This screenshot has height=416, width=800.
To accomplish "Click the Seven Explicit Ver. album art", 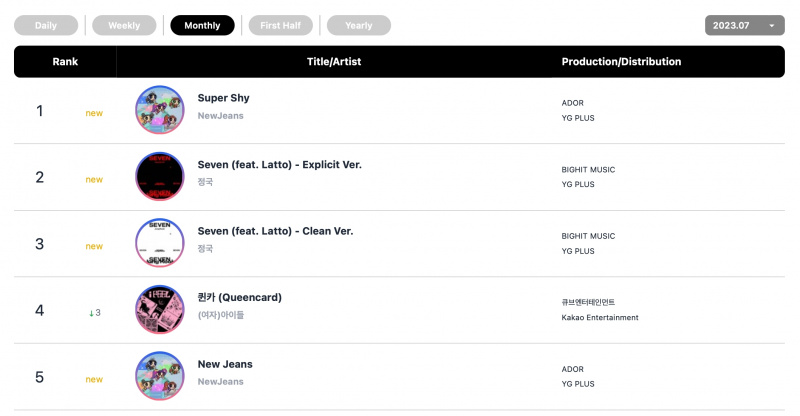I will (160, 176).
